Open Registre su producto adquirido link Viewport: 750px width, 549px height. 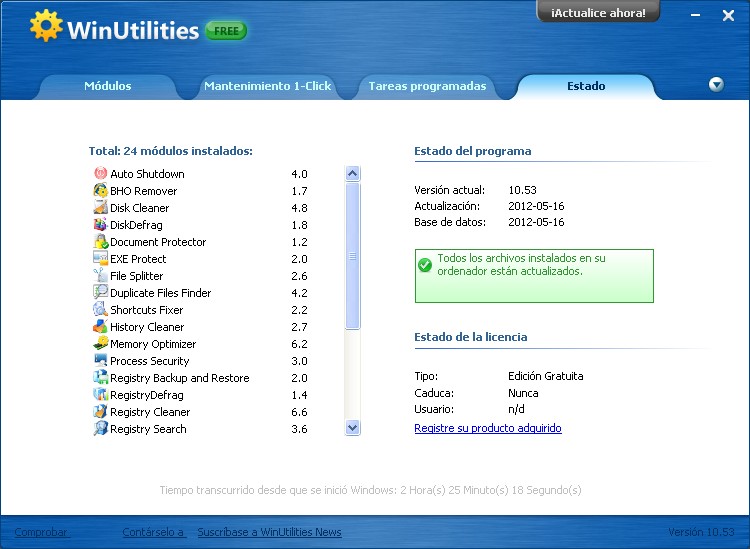click(x=488, y=428)
